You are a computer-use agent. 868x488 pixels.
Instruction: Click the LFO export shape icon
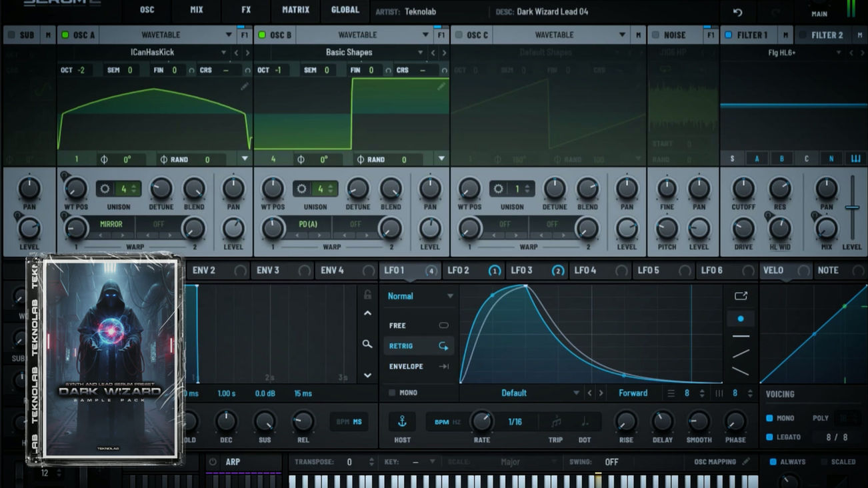click(741, 296)
